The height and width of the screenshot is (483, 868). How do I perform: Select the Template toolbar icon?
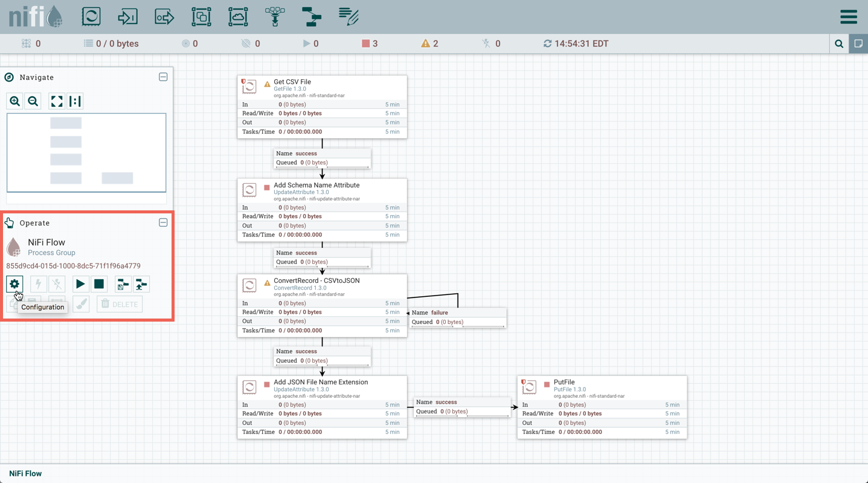(312, 16)
